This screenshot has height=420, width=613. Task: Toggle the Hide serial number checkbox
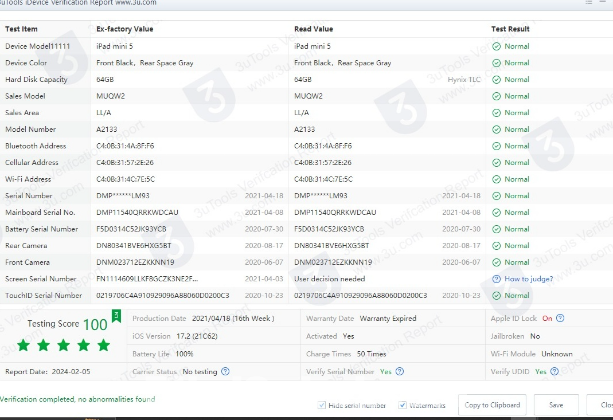pyautogui.click(x=322, y=405)
